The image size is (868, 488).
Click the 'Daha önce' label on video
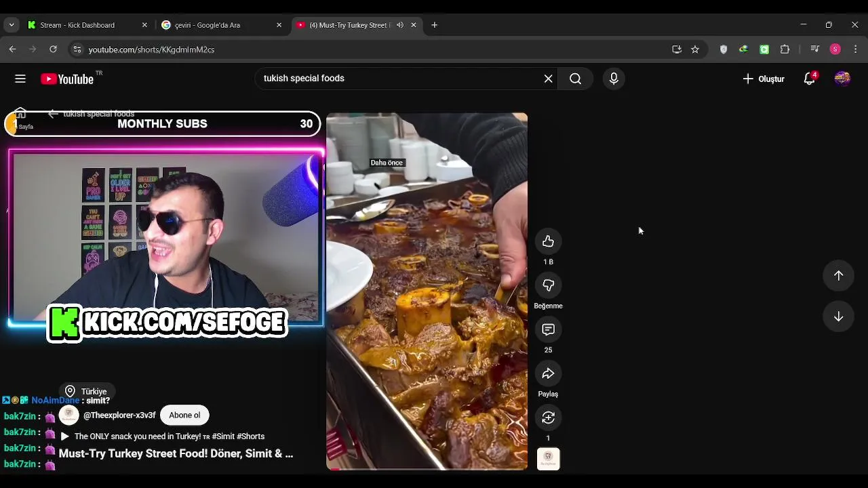pyautogui.click(x=387, y=163)
